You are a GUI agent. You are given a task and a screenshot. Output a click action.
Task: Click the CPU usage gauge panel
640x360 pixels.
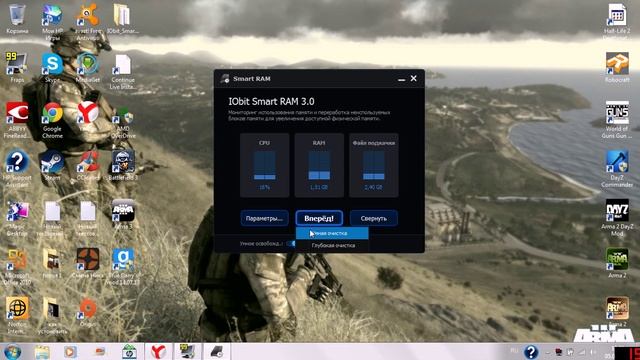point(264,165)
